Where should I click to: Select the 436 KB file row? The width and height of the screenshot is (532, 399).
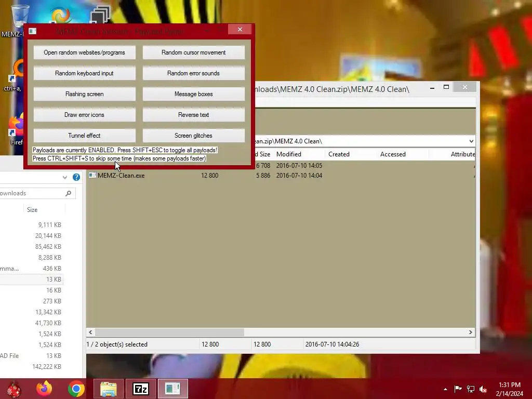click(31, 269)
